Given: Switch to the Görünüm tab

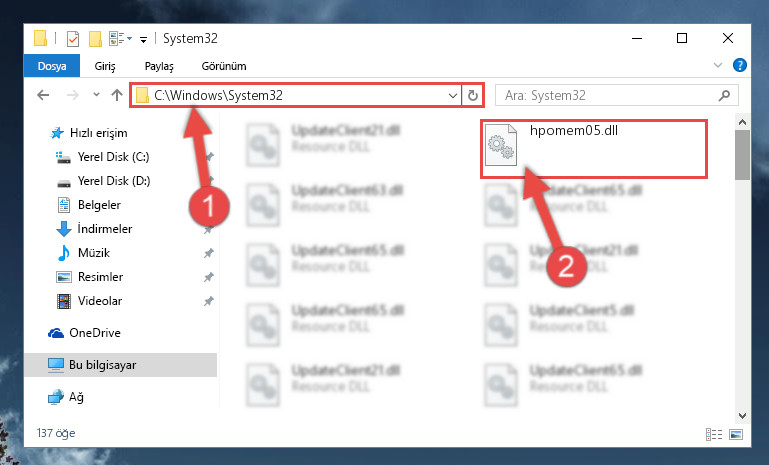Looking at the screenshot, I should 224,66.
